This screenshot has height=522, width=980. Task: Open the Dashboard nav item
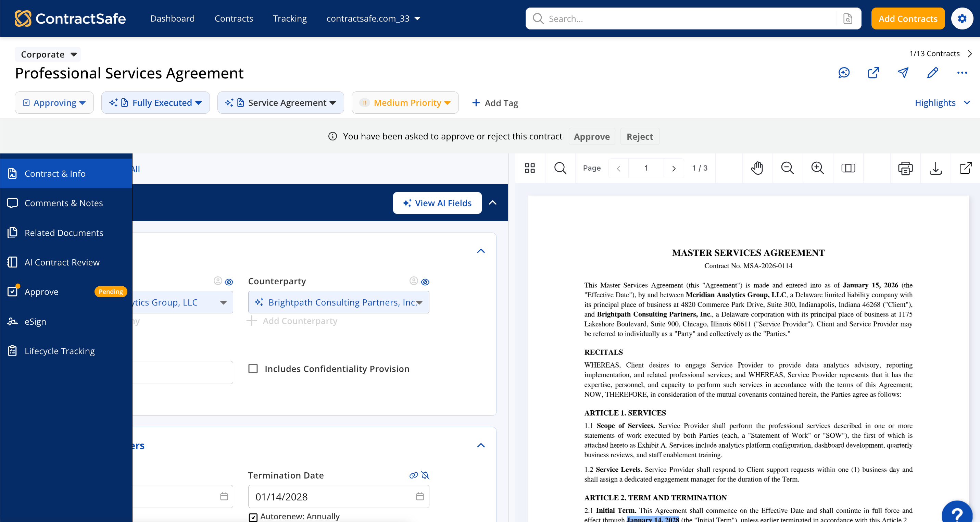click(x=172, y=18)
